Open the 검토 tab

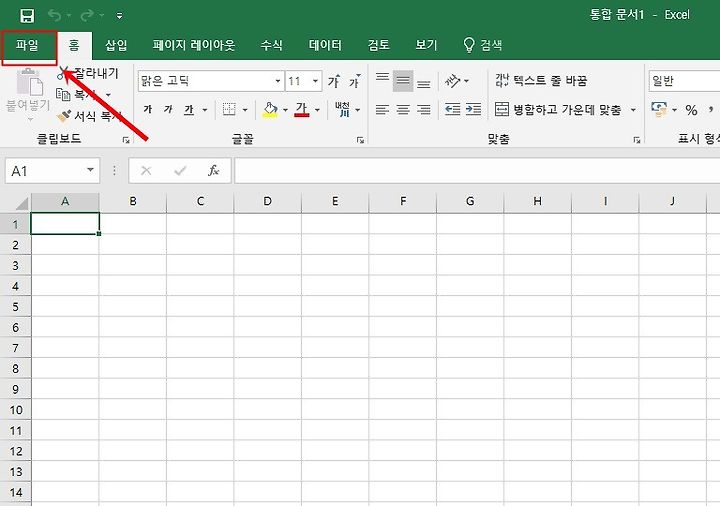[x=379, y=45]
